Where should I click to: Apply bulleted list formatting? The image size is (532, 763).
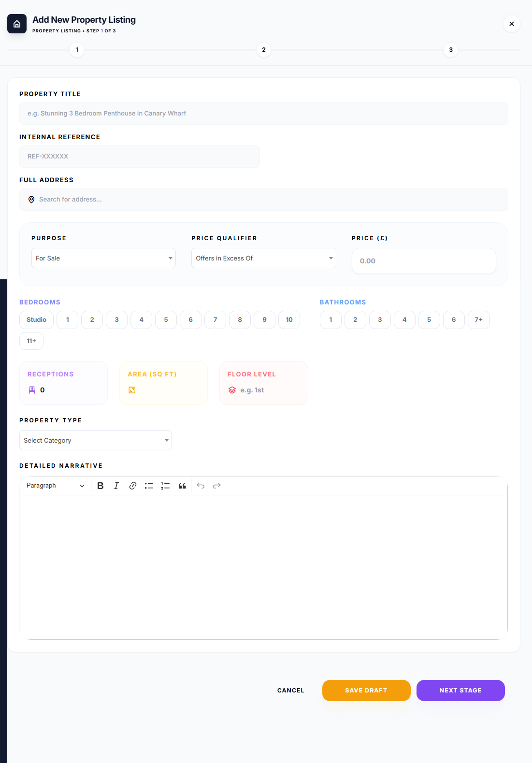pos(149,486)
